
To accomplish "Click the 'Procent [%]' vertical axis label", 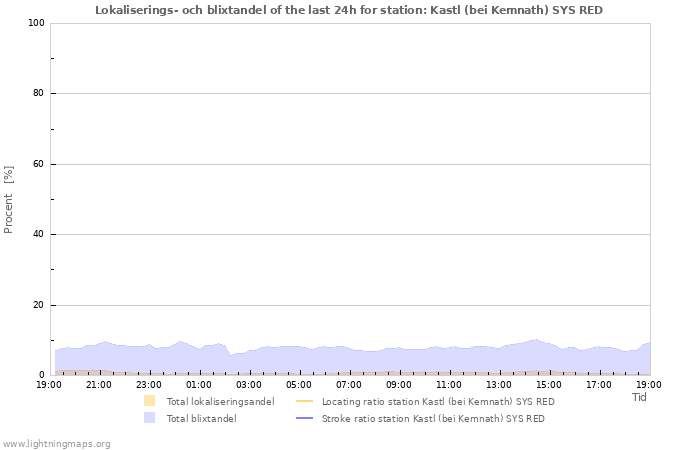I will (x=9, y=199).
